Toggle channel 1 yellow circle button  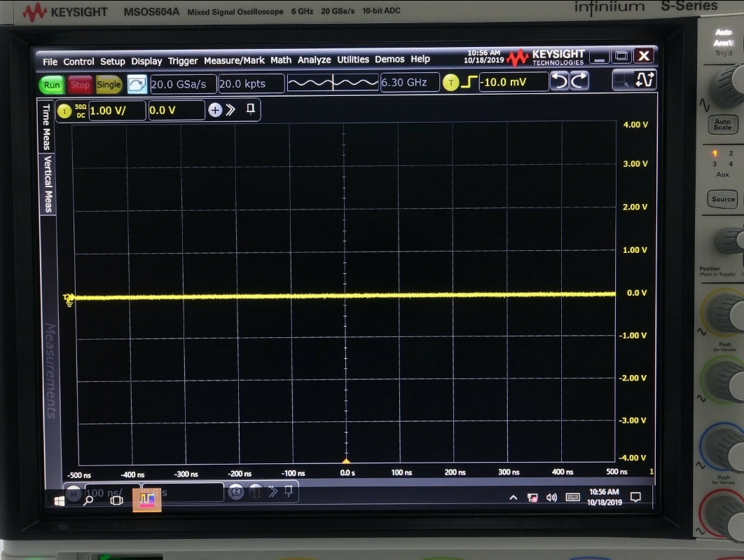click(64, 111)
